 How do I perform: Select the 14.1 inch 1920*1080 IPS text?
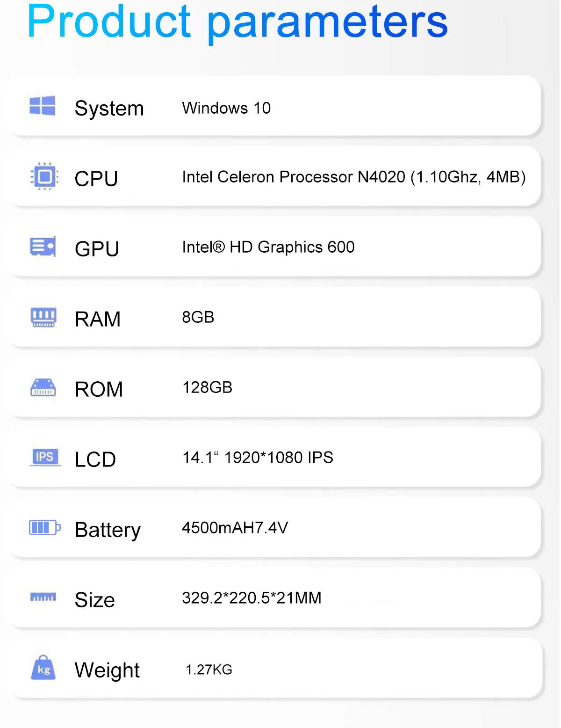[258, 458]
